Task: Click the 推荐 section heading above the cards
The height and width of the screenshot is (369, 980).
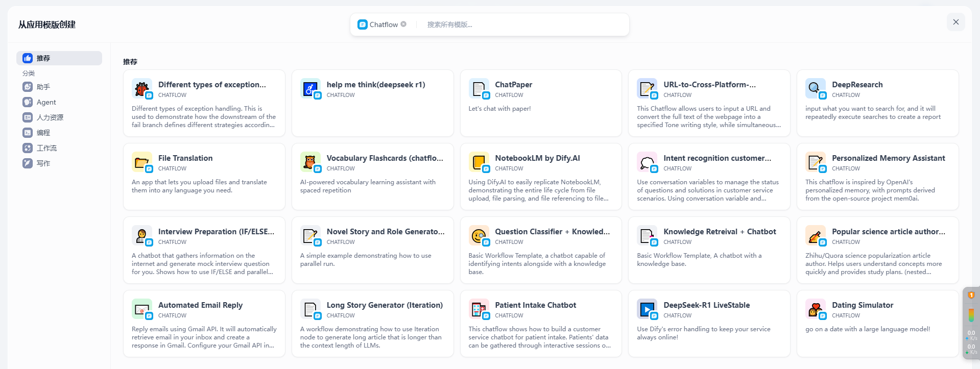Action: tap(130, 62)
